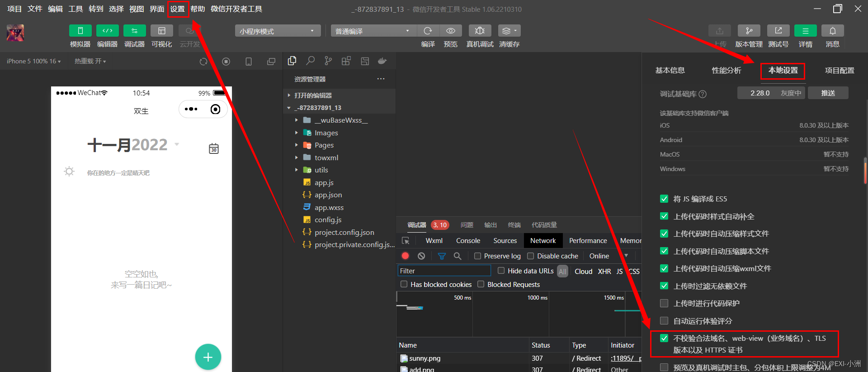868x372 pixels.
Task: Open the Messages (消息) bell icon
Action: pos(833,31)
